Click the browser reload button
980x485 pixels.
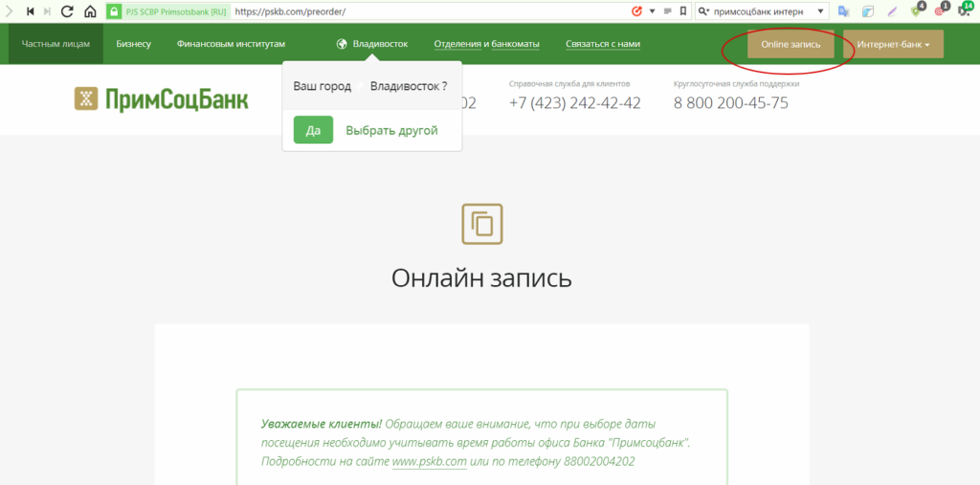point(67,11)
